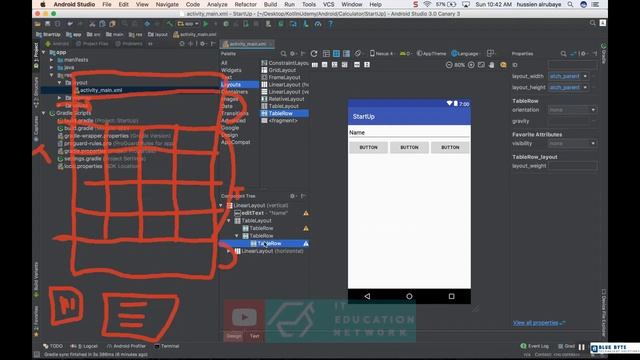
Task: Change the screen orientation in the editor
Action: tap(358, 53)
